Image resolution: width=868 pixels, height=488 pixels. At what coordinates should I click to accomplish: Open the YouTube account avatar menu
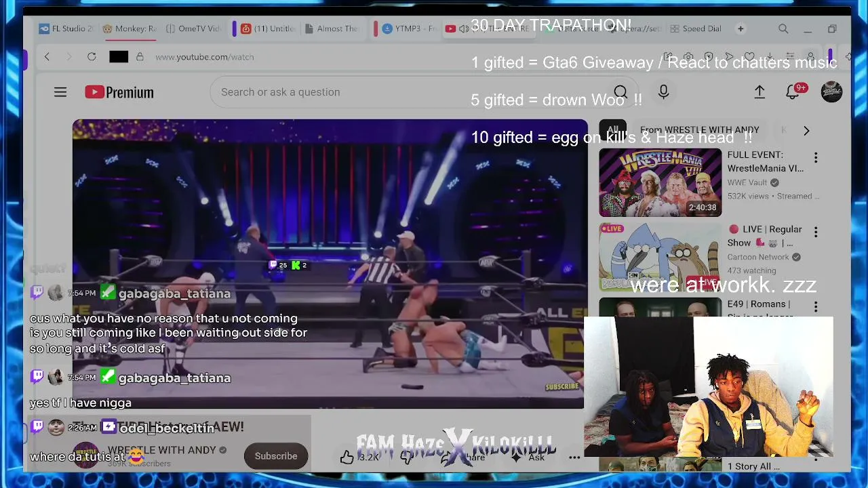point(831,92)
